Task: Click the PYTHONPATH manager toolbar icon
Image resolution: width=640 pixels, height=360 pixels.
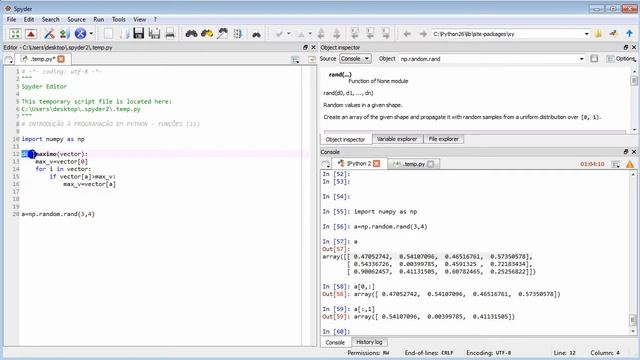Action: click(64, 33)
